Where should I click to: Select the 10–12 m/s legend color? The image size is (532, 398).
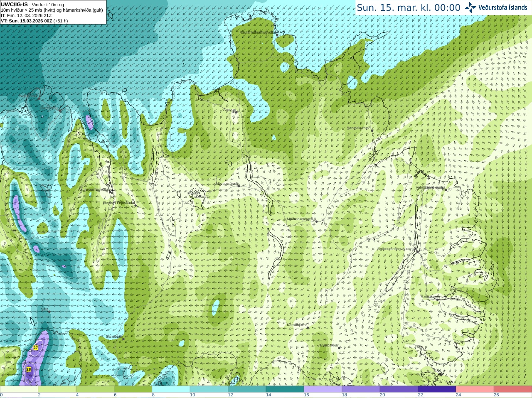coord(209,389)
